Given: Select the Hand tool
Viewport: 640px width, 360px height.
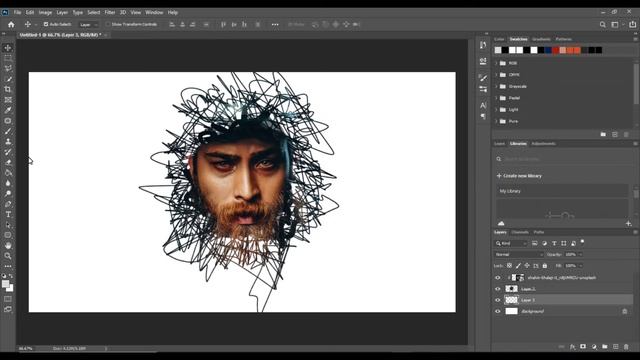Looking at the screenshot, I should tap(8, 246).
